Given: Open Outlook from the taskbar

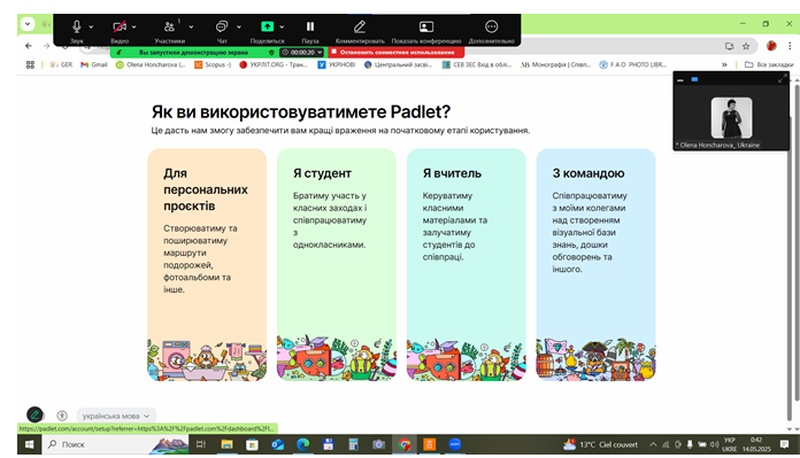Looking at the screenshot, I should (x=277, y=444).
